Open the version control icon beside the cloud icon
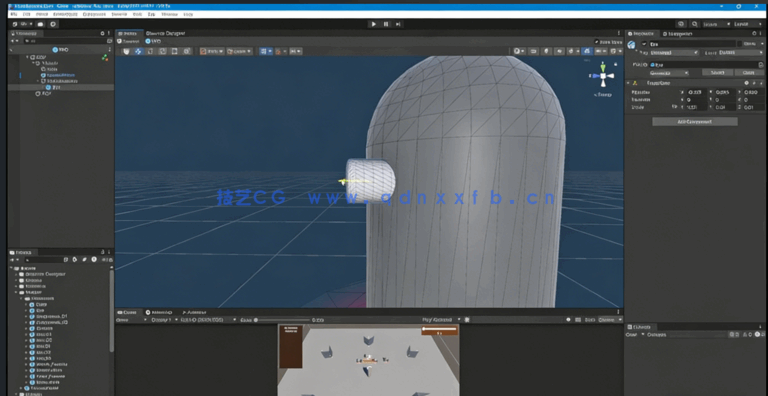Viewport: 768px width, 396px height. (x=53, y=24)
